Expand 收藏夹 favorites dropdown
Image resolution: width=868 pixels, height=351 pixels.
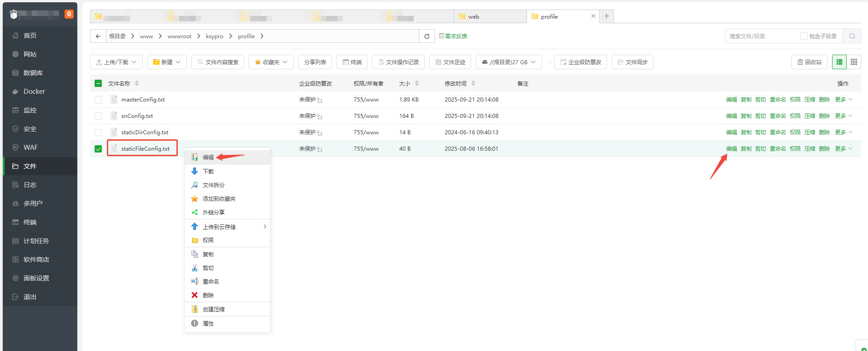[271, 62]
